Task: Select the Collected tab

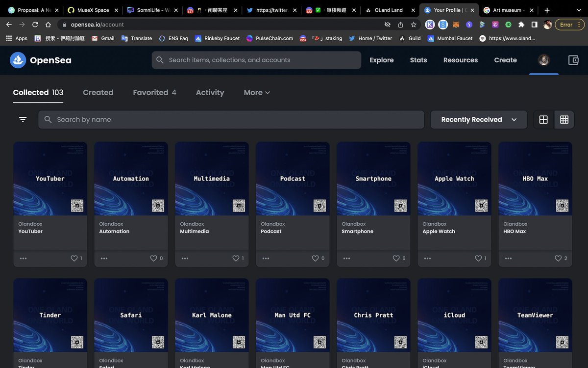Action: [38, 92]
